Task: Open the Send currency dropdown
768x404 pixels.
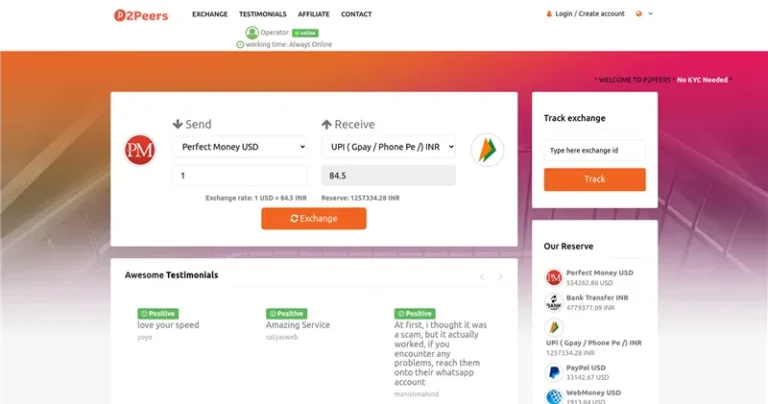Action: click(x=239, y=147)
